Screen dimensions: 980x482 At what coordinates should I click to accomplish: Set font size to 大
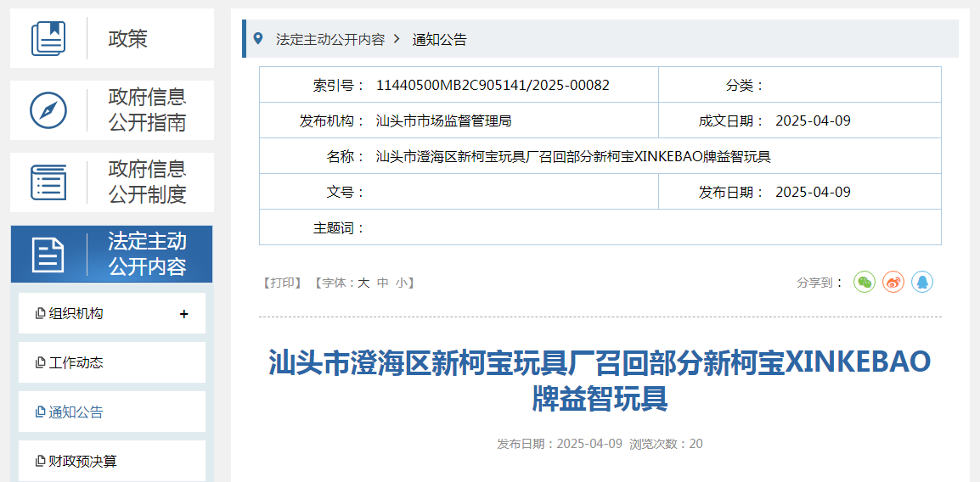point(363,283)
